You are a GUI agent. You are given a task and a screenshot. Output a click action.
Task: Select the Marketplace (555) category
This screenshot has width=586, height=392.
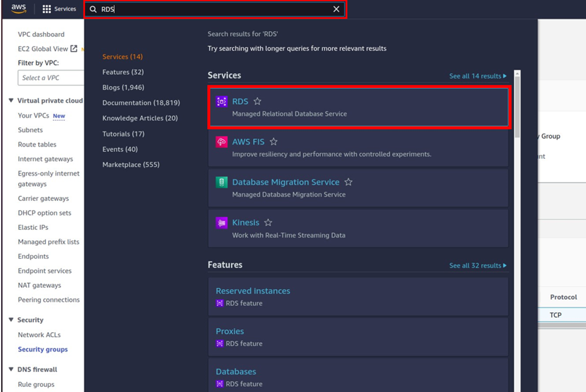(x=131, y=165)
